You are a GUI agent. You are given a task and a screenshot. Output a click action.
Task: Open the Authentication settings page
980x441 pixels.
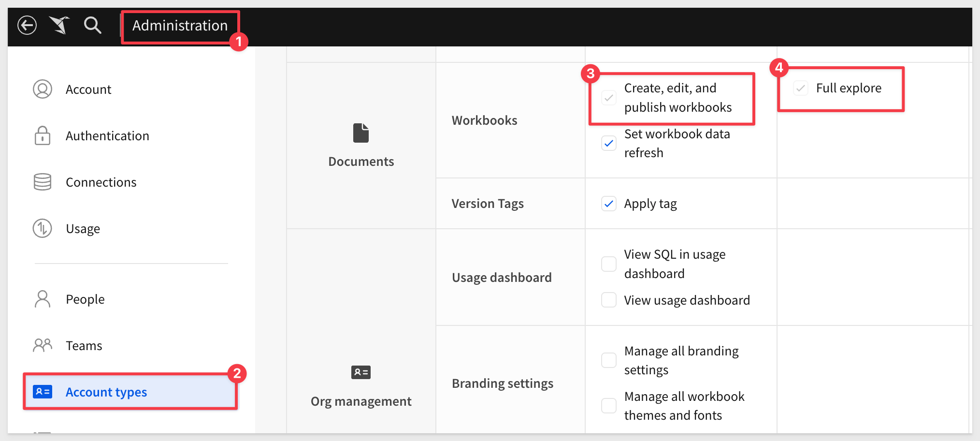107,136
